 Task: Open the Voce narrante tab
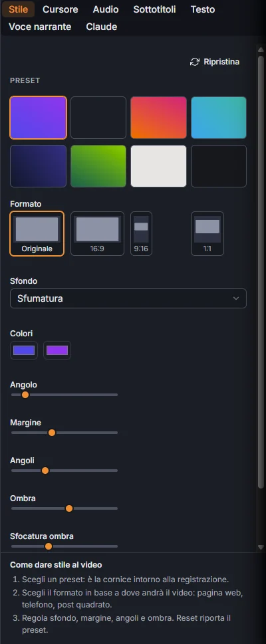[x=40, y=27]
